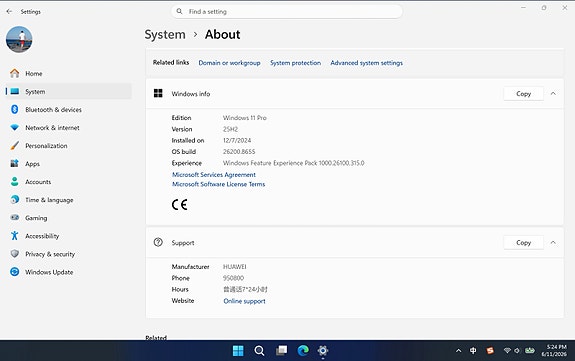Open System protection link
575x361 pixels.
[295, 63]
